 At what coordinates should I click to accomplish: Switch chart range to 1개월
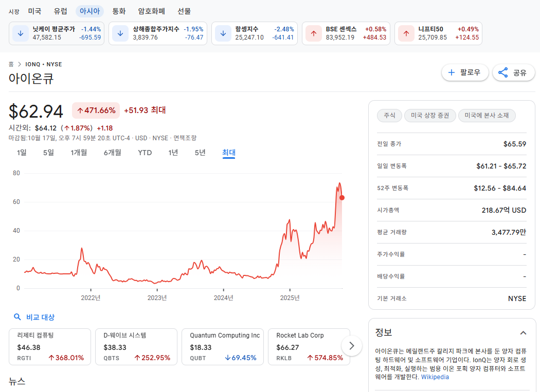(79, 153)
